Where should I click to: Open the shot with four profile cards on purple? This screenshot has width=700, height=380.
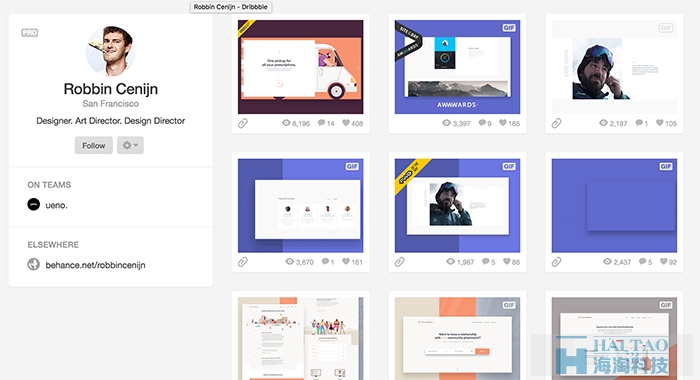tap(300, 205)
